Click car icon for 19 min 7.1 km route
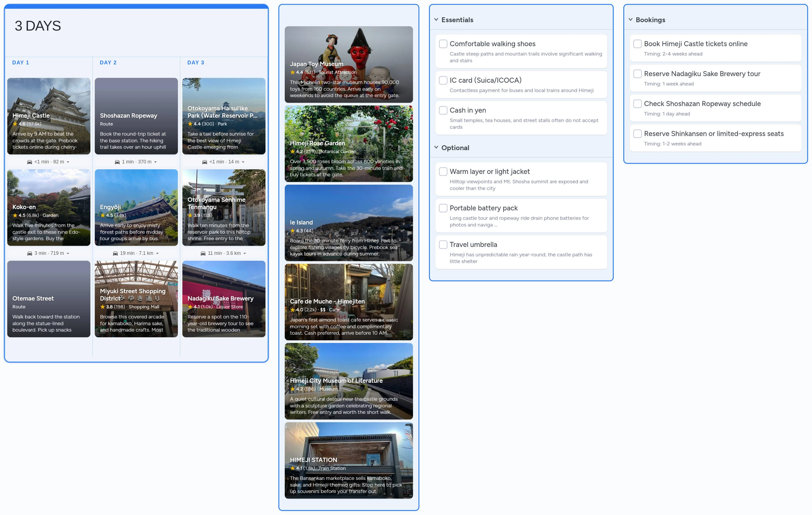Screen dimensions: 812x515 pyautogui.click(x=115, y=253)
